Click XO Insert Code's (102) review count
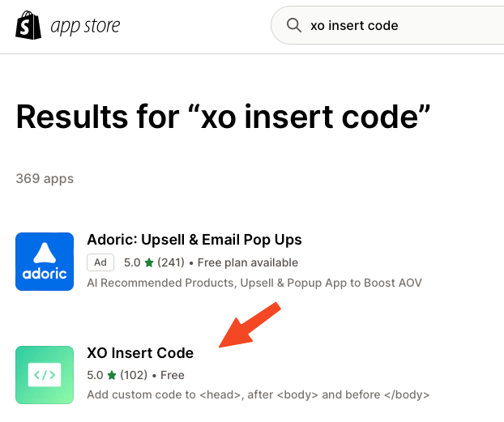The image size is (504, 422). (x=134, y=375)
